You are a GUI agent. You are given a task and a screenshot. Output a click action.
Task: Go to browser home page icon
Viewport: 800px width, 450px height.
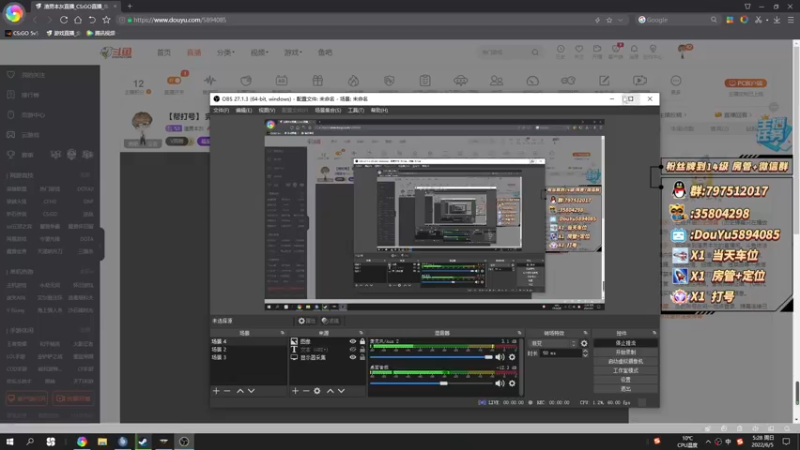[x=78, y=20]
